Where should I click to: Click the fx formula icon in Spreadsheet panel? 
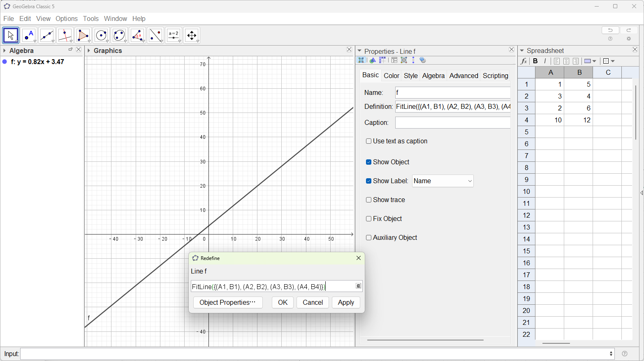524,61
